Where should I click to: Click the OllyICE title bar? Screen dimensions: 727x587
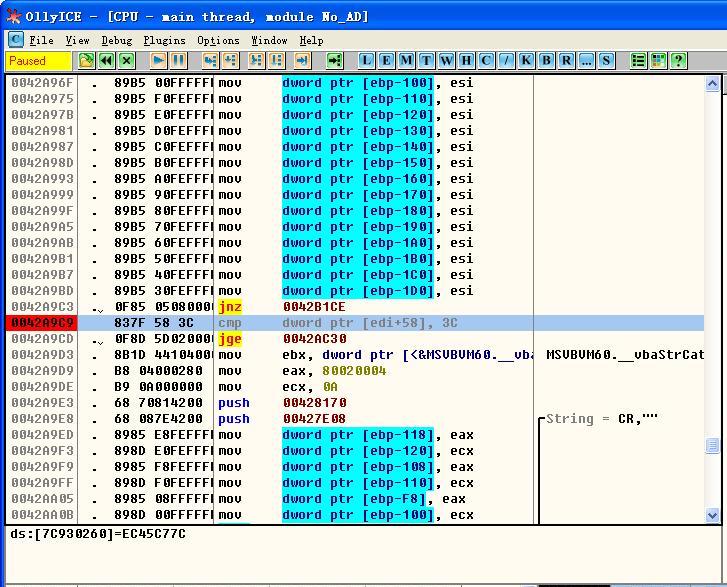364,17
